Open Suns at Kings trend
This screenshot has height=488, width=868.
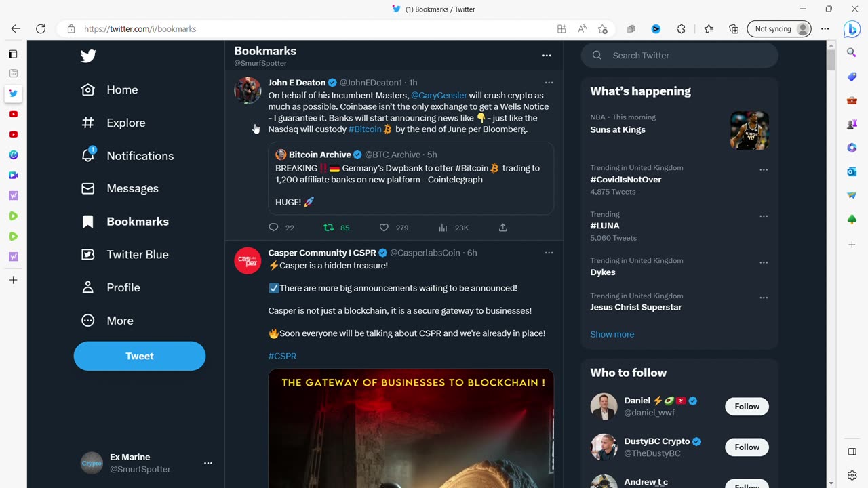tap(618, 129)
